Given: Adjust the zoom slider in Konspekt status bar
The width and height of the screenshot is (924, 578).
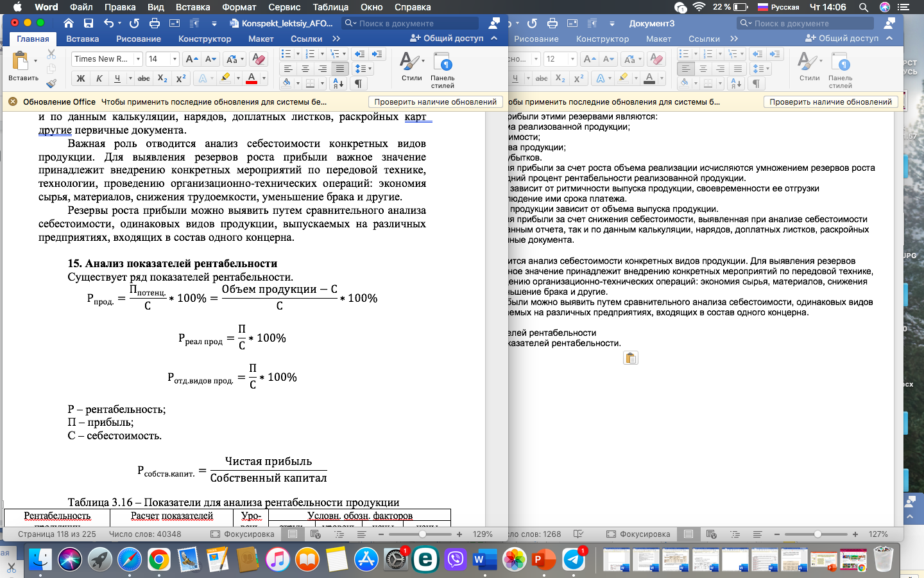Looking at the screenshot, I should click(x=422, y=534).
